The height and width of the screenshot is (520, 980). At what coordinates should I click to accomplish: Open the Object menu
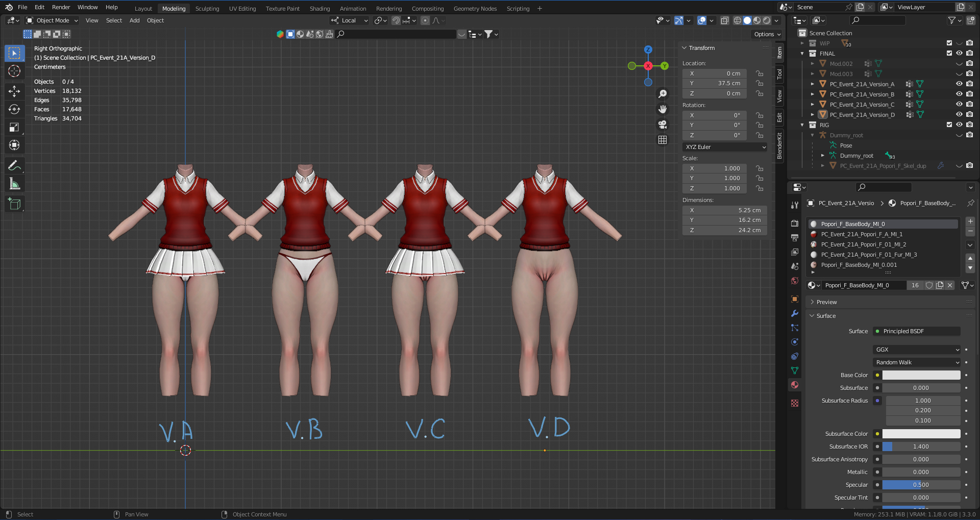tap(155, 20)
